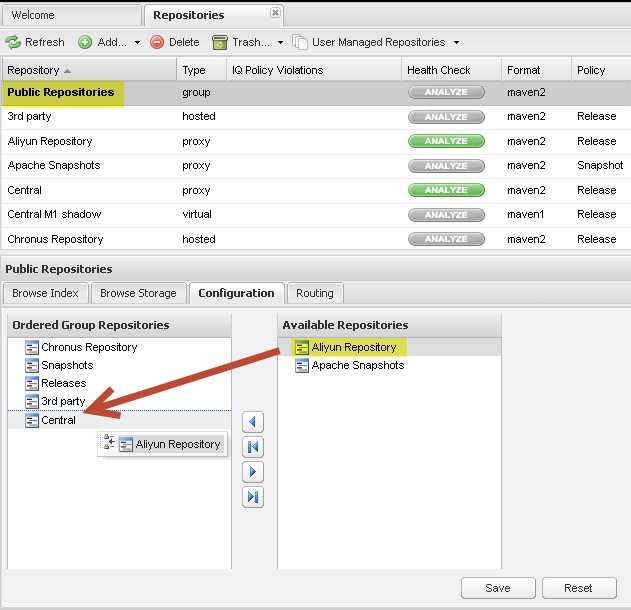Close the Repositories tab
Screen dimensions: 631x610
coord(275,12)
